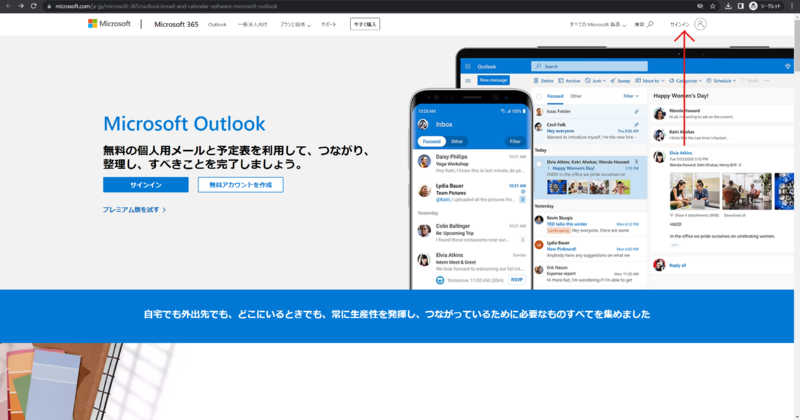Open the Kevin Sturgis TED talks email
The image size is (800, 420).
[x=590, y=224]
